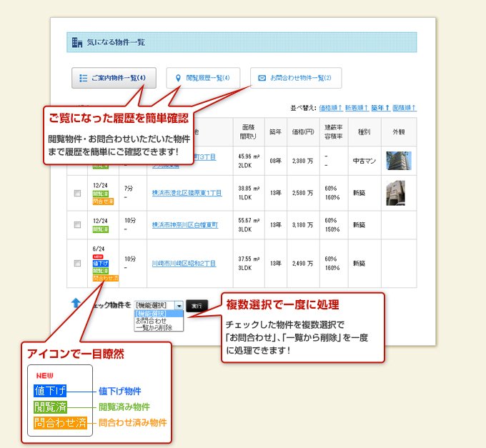Click the black 実行 button
Viewport: 486px width, 448px height.
(197, 306)
